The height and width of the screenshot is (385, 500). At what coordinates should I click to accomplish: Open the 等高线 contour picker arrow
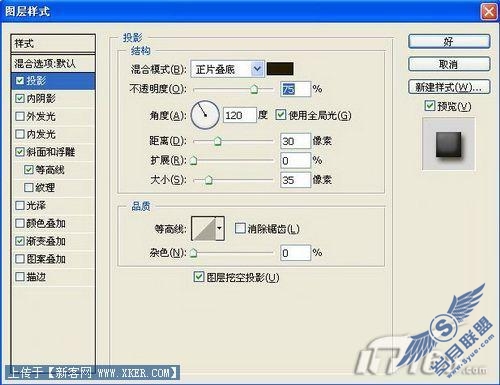coord(220,228)
